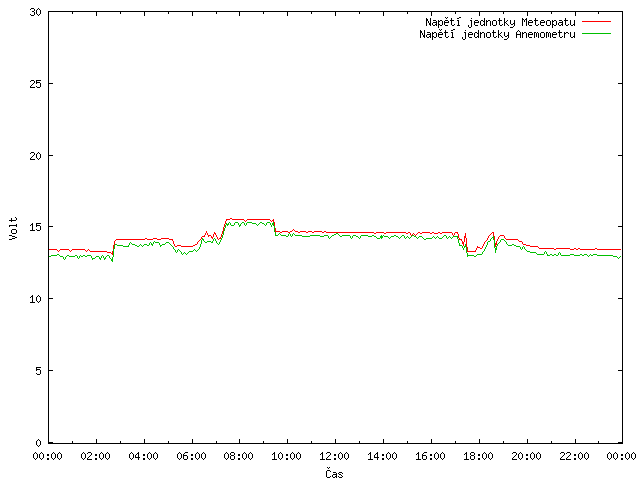Click the x-axis label 20:00
Viewport: 640px width, 480px height.
pyautogui.click(x=526, y=456)
